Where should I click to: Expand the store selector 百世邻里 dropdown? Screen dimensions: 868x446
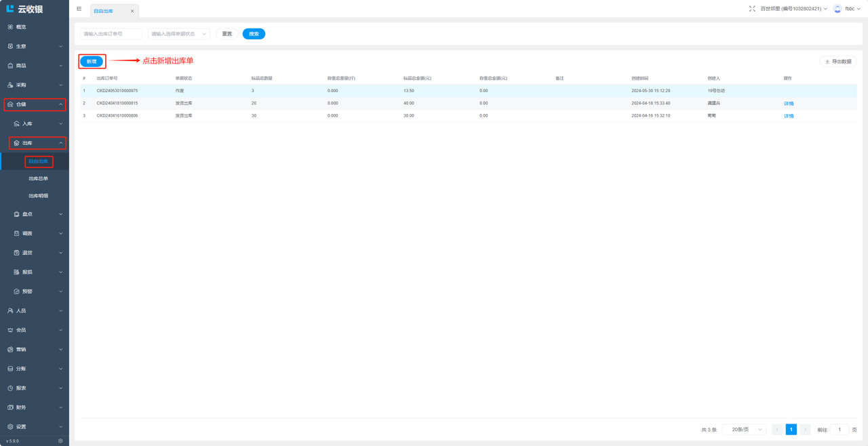point(793,9)
